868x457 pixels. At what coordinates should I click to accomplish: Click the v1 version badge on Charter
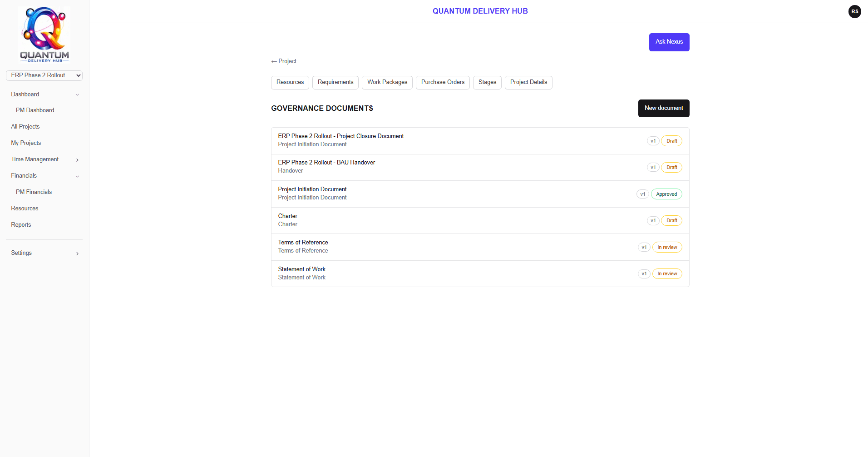pyautogui.click(x=653, y=221)
